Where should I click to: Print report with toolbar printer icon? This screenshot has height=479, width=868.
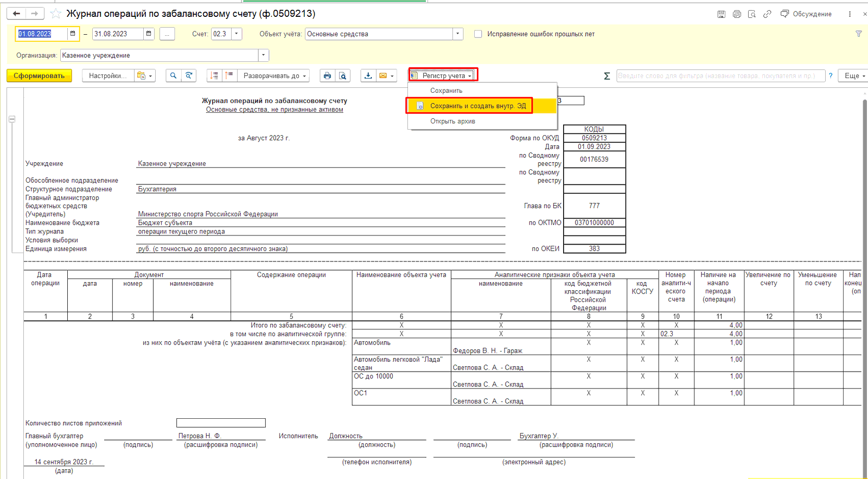coord(327,75)
